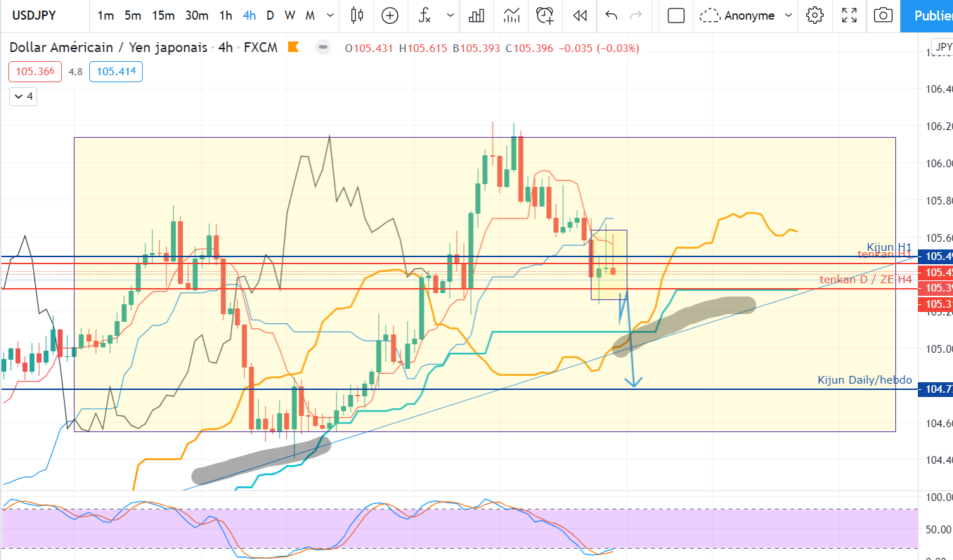Image resolution: width=953 pixels, height=560 pixels.
Task: Click the C105.396 close value
Action: [x=529, y=48]
